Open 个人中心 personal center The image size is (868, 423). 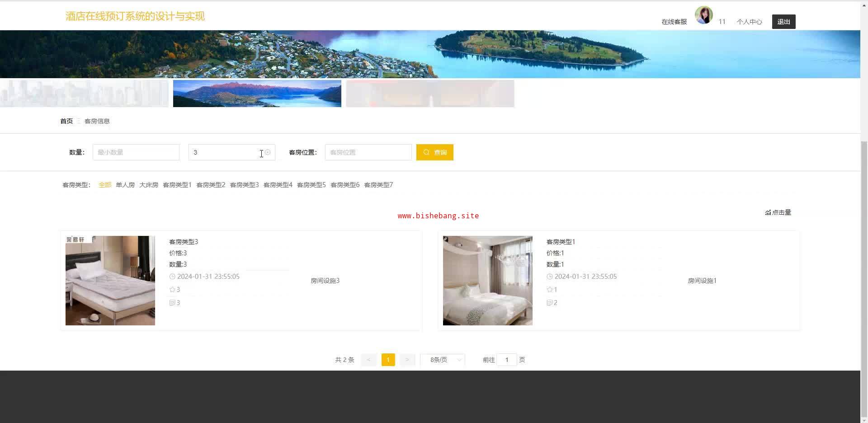coord(749,22)
